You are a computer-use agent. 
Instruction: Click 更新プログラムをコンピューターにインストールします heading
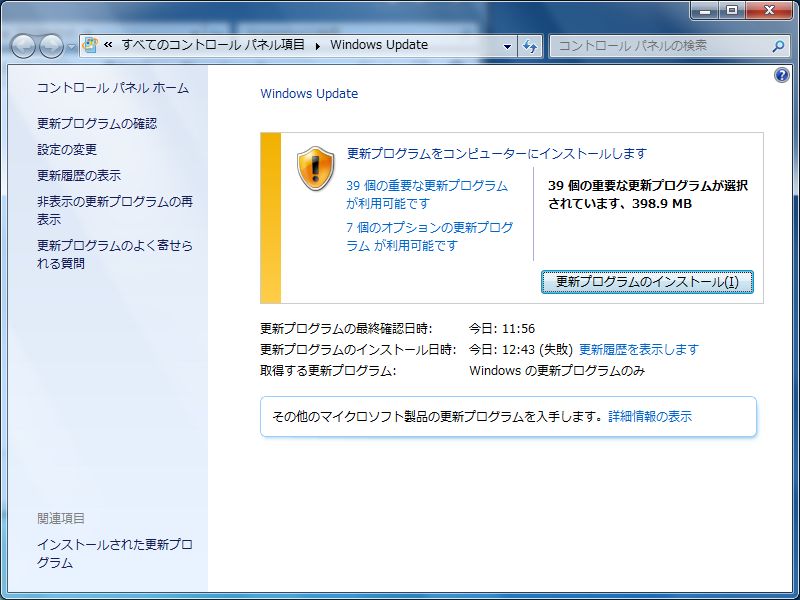497,154
